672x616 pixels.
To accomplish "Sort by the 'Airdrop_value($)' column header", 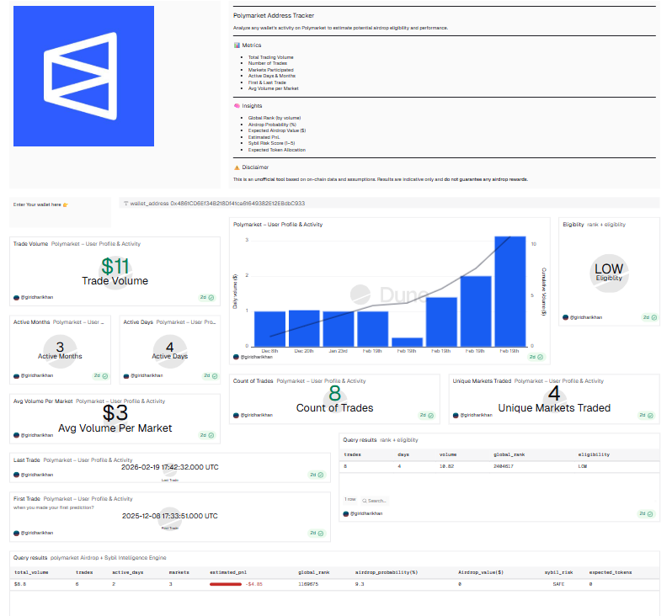I will click(481, 572).
